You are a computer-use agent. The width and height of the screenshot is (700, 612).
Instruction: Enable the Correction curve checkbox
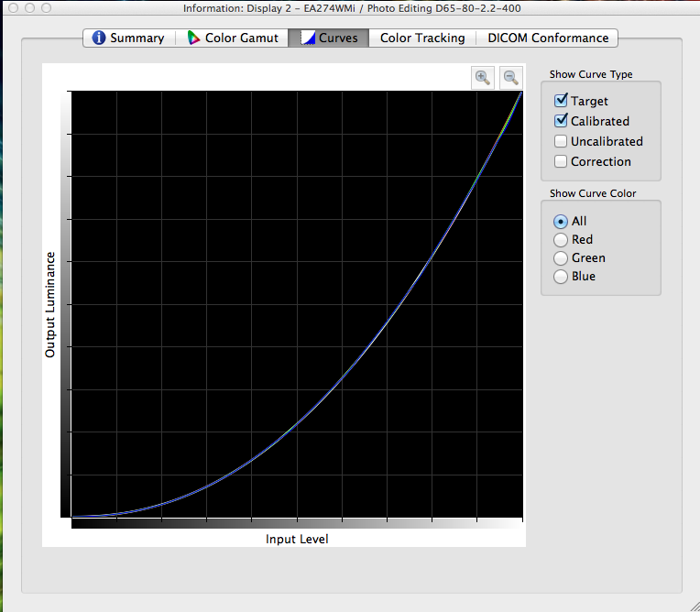pos(561,161)
